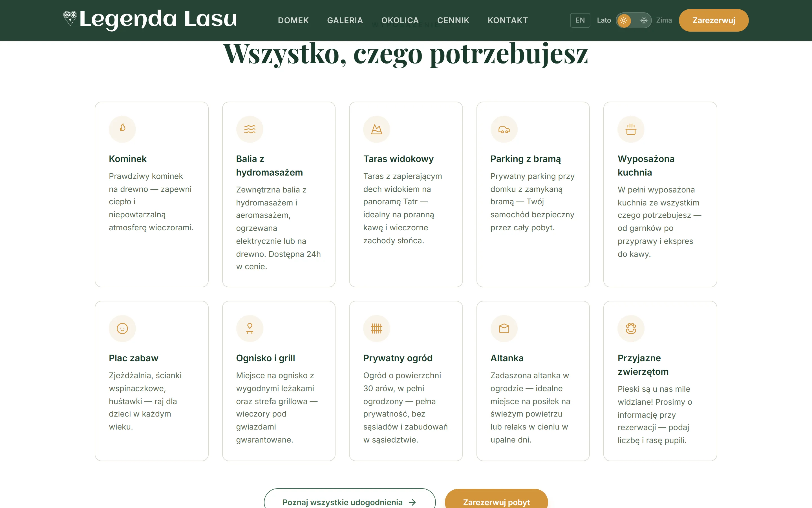Screen dimensions: 812x508
Task: Click the garden description mentioning 30 arów
Action: click(x=405, y=408)
